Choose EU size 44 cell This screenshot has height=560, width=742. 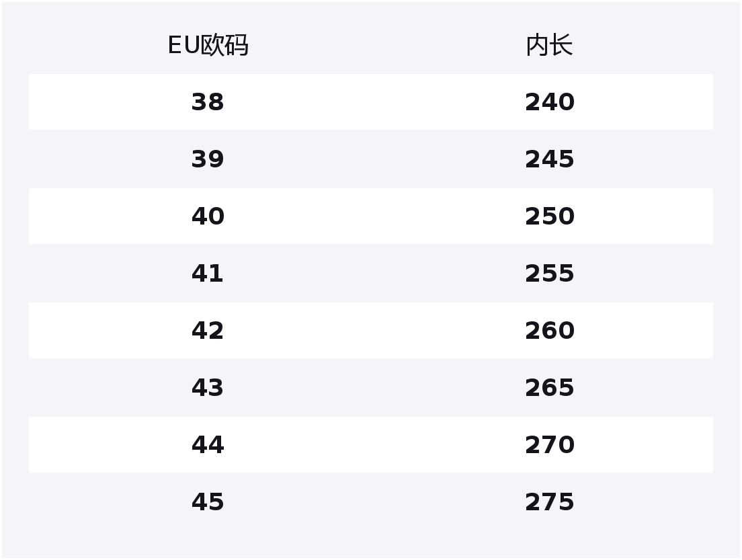tap(208, 445)
